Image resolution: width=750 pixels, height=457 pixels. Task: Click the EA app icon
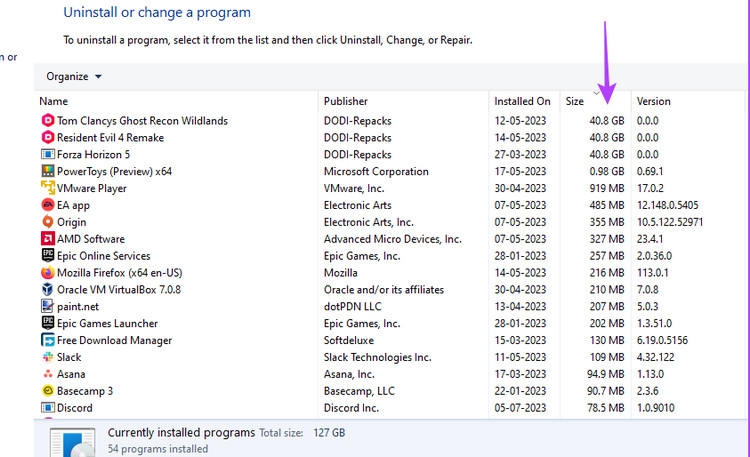coord(47,205)
